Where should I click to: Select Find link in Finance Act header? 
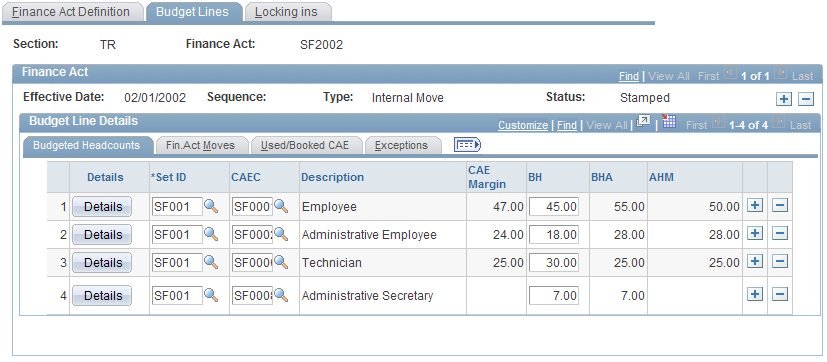click(629, 76)
